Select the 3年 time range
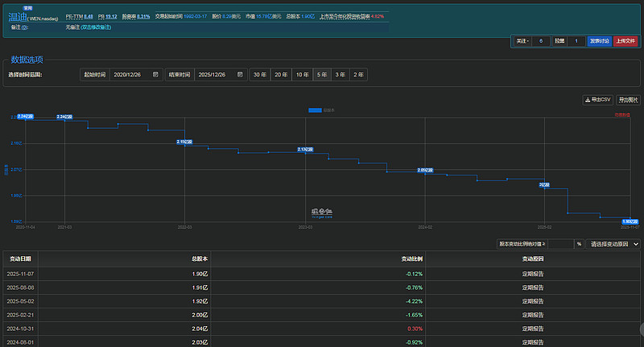Image resolution: width=644 pixels, height=347 pixels. [341, 75]
